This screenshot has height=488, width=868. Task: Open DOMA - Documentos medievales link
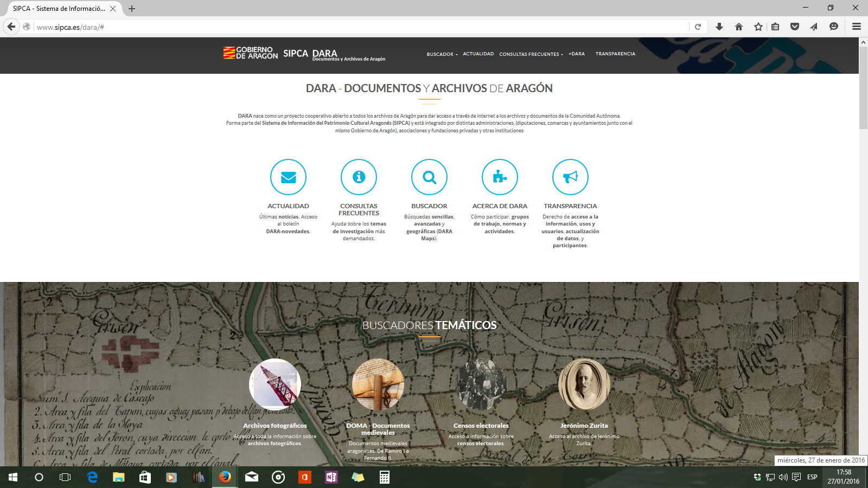click(378, 429)
